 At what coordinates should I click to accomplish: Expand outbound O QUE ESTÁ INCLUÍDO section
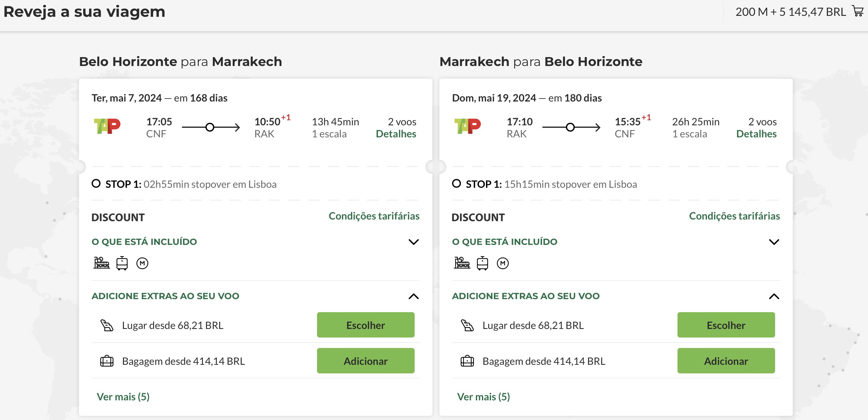[x=413, y=242]
